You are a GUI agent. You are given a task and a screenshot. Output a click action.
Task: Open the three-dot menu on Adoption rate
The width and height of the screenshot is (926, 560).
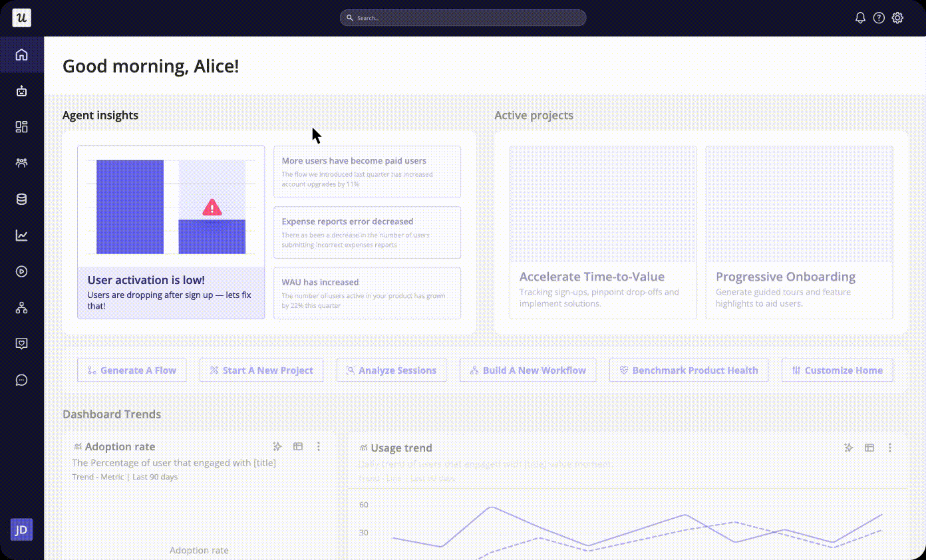point(318,446)
